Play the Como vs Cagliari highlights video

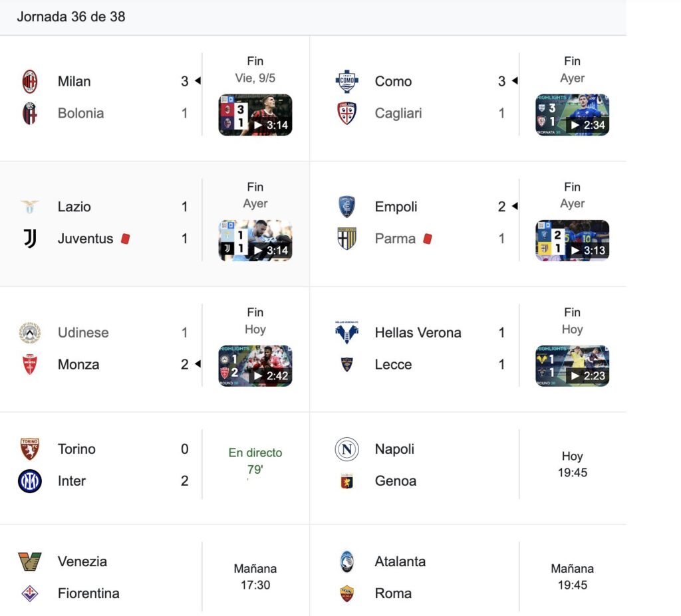tap(572, 115)
